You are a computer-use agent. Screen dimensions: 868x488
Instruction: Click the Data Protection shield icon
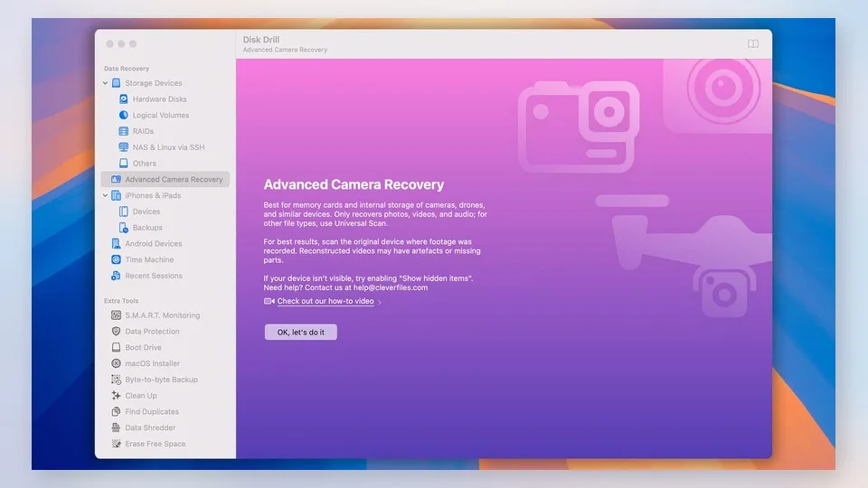[x=117, y=332]
